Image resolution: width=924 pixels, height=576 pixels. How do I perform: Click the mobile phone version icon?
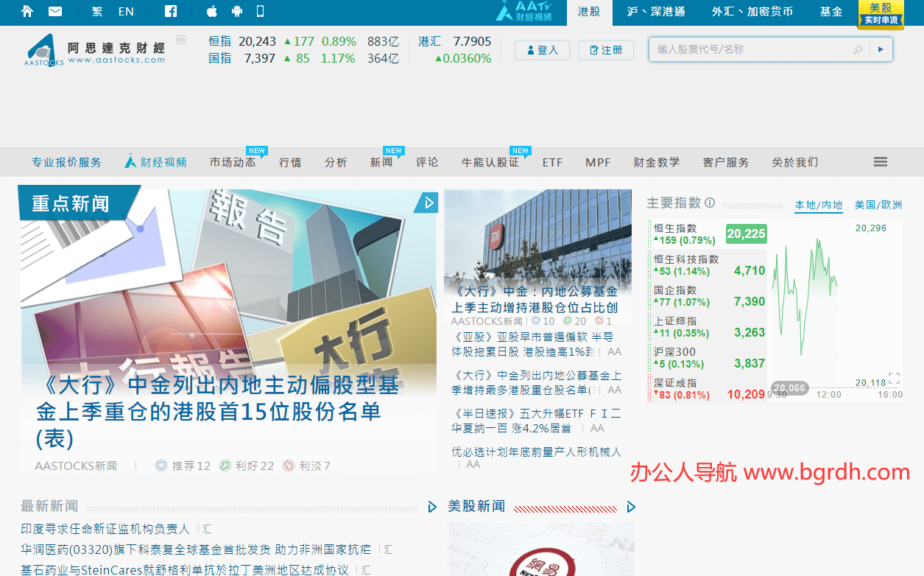[x=260, y=11]
